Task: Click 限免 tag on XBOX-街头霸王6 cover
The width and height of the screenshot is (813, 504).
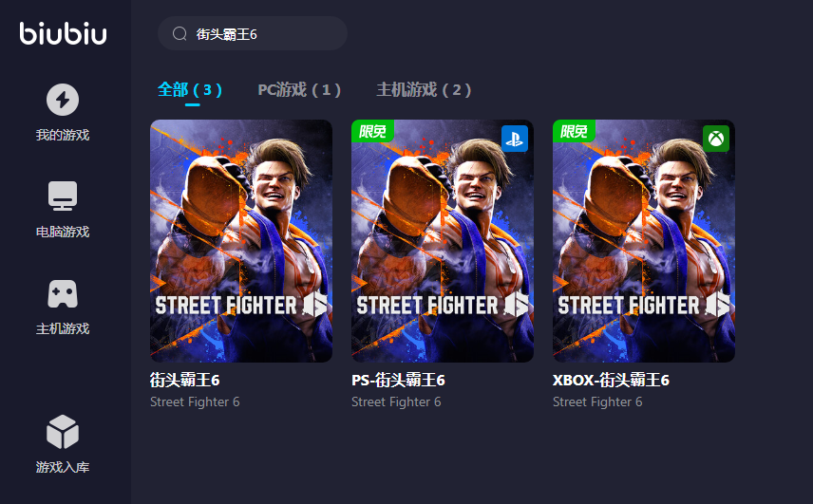Action: click(x=574, y=131)
